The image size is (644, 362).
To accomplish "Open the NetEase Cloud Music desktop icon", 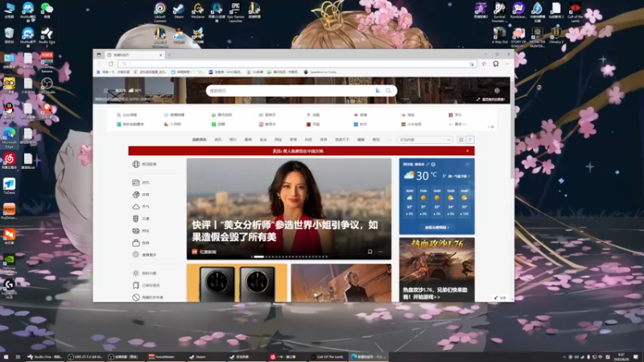I will point(9,161).
